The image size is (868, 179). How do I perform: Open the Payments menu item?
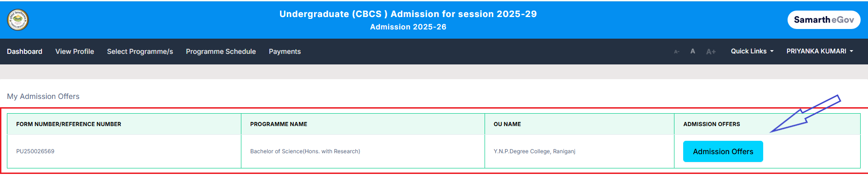click(285, 52)
